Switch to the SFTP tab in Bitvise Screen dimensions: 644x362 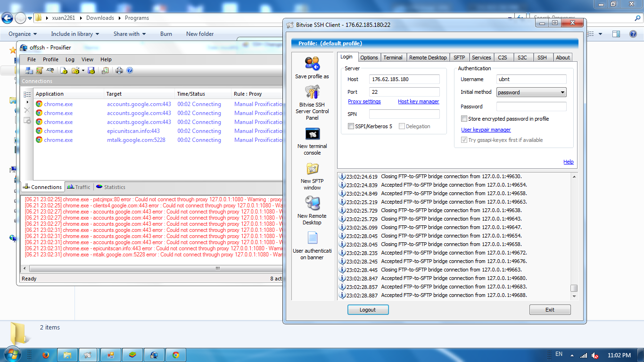pyautogui.click(x=459, y=58)
